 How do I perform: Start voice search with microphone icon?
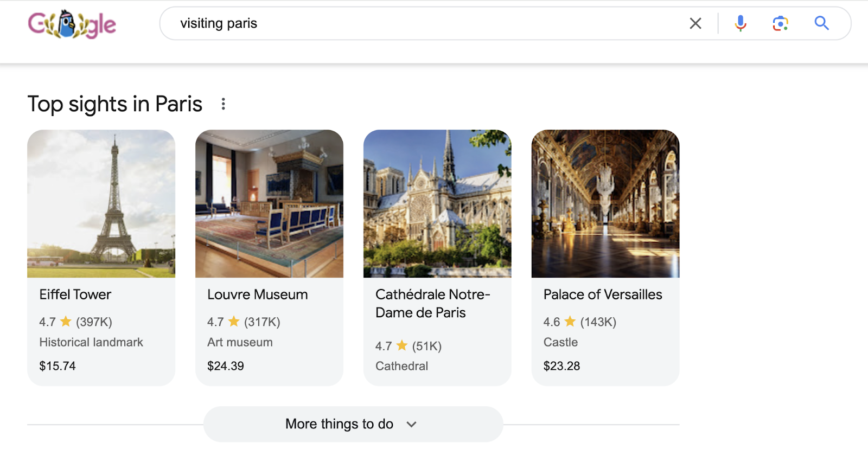click(740, 23)
